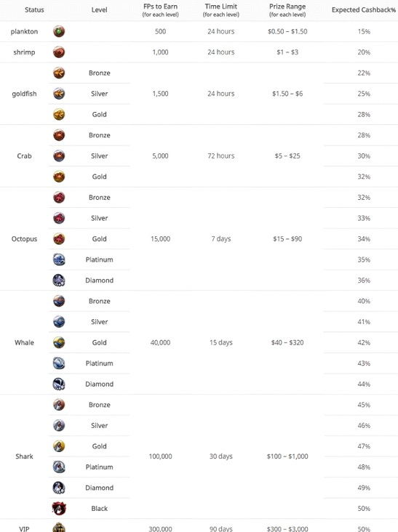Click the Whale $40 – $320 prize cell
Image resolution: width=398 pixels, height=532 pixels.
287,342
